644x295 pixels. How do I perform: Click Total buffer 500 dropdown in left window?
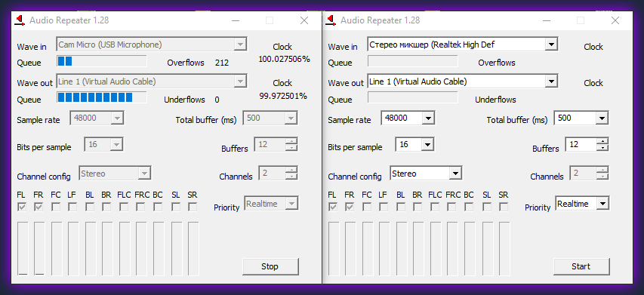(x=270, y=118)
